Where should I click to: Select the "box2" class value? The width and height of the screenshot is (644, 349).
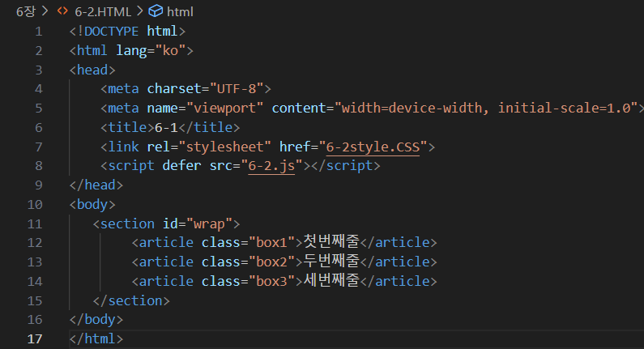coord(271,262)
